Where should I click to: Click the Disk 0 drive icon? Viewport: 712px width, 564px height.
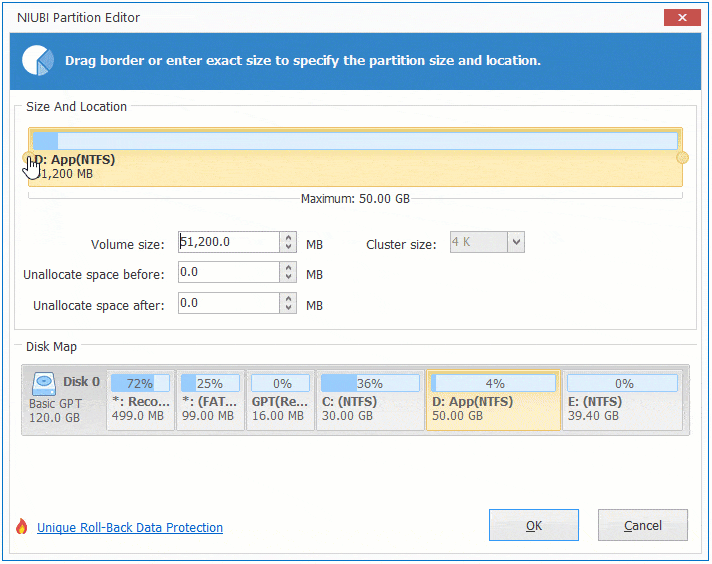point(44,383)
